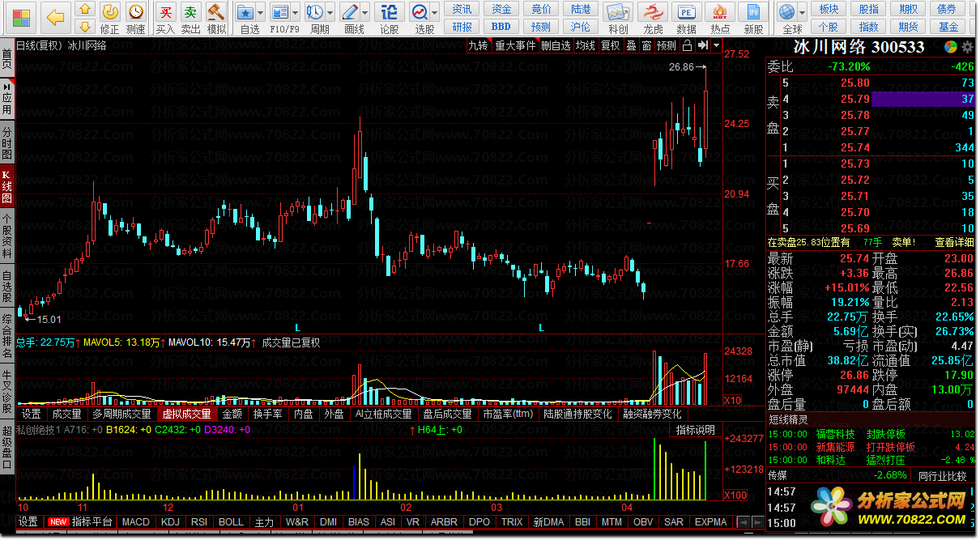Screen dimensions: 980x540
Task: Expand the 画线 dropdown arrow
Action: pos(364,12)
